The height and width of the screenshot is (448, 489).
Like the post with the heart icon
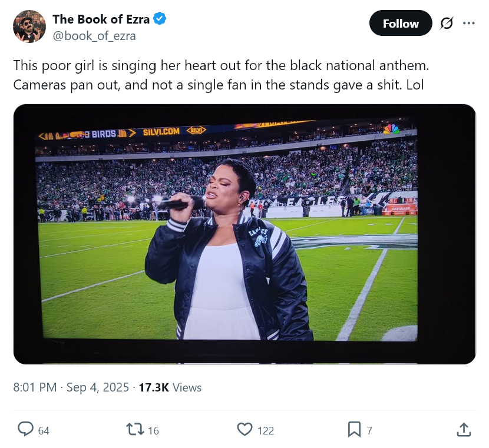point(244,430)
